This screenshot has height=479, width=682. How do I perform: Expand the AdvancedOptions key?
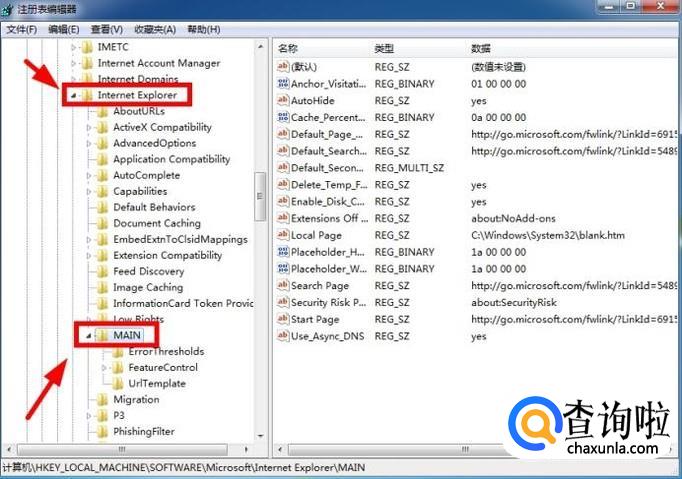tap(89, 143)
